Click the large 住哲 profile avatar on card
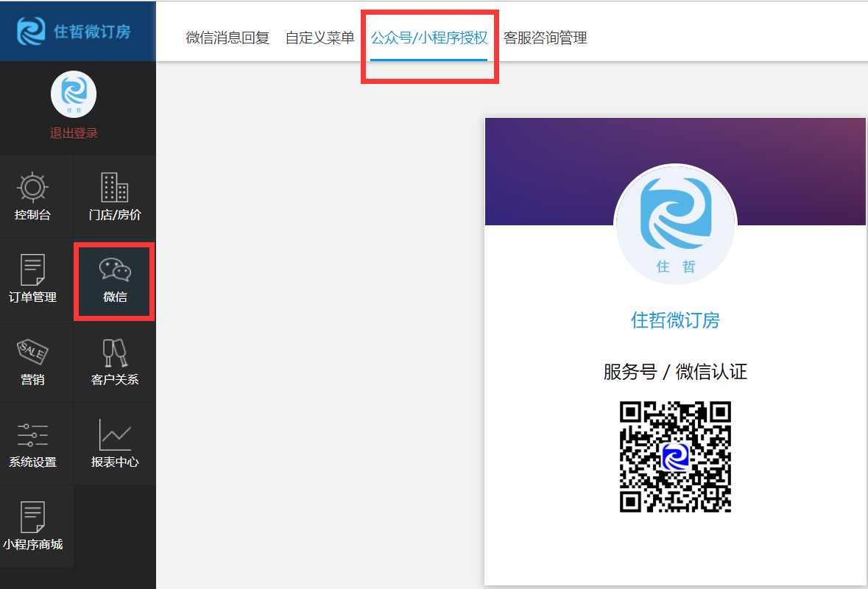The height and width of the screenshot is (589, 868). [675, 225]
